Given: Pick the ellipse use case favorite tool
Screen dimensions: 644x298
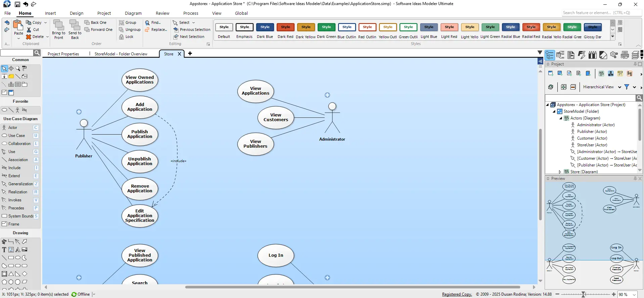Looking at the screenshot, I should tap(4, 110).
